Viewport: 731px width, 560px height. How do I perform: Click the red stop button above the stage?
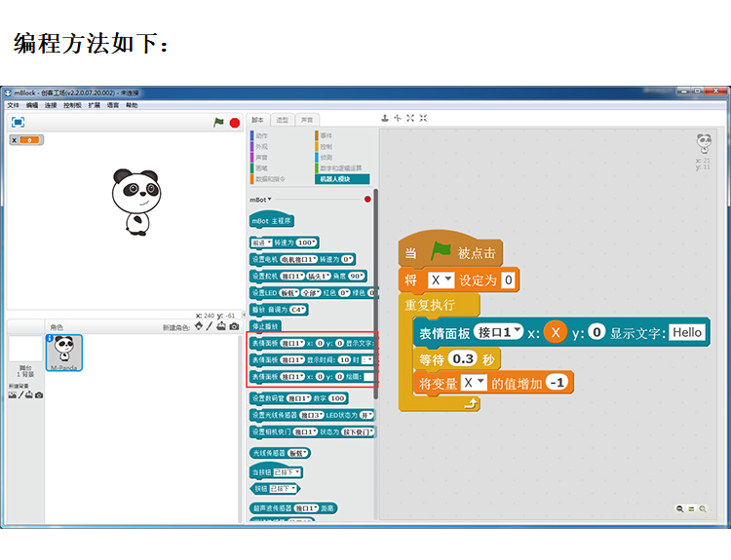point(235,123)
